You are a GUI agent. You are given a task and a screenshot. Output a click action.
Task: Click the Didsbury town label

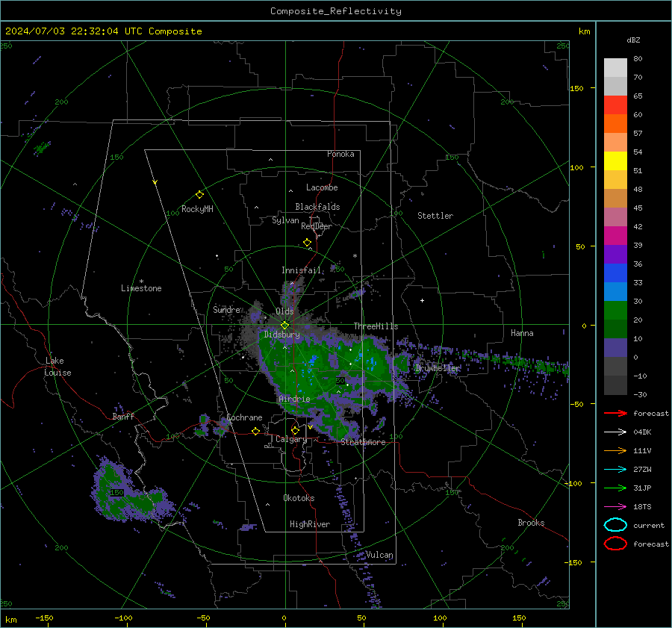pos(282,335)
